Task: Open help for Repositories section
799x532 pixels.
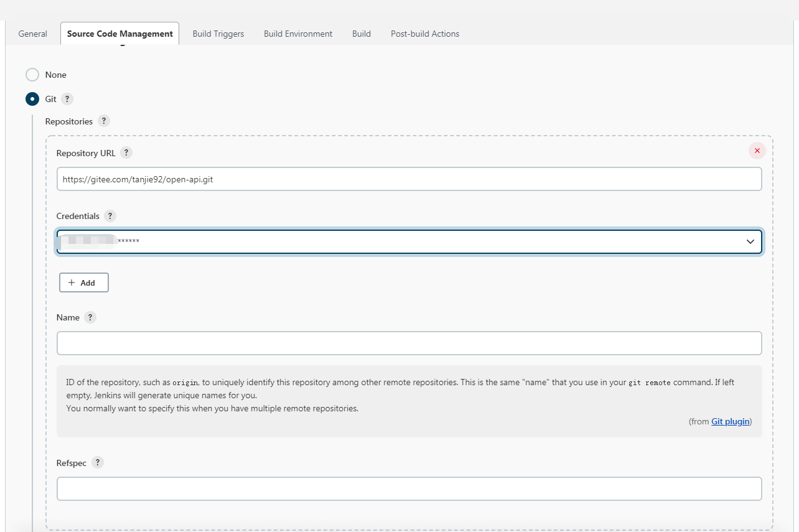Action: [104, 121]
